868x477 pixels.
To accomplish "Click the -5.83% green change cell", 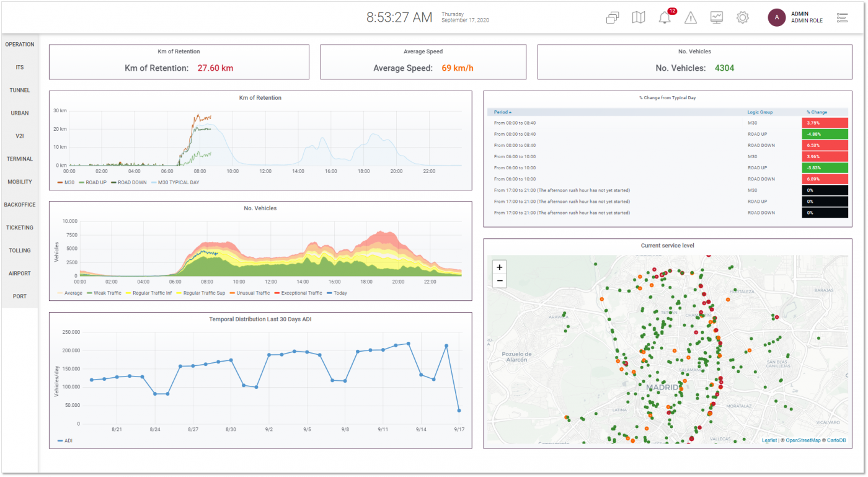I will 825,167.
